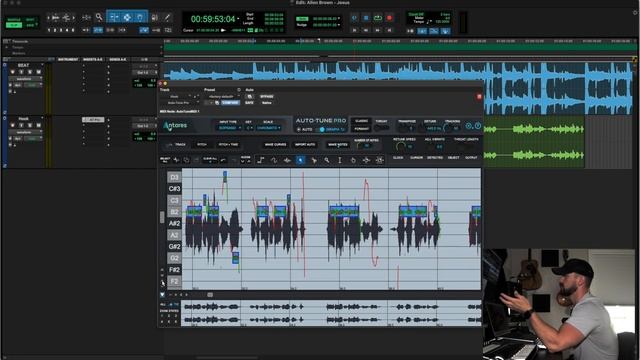Select the magnifier Zoom tool in Auto-Tune
640x360 pixels.
point(327,160)
